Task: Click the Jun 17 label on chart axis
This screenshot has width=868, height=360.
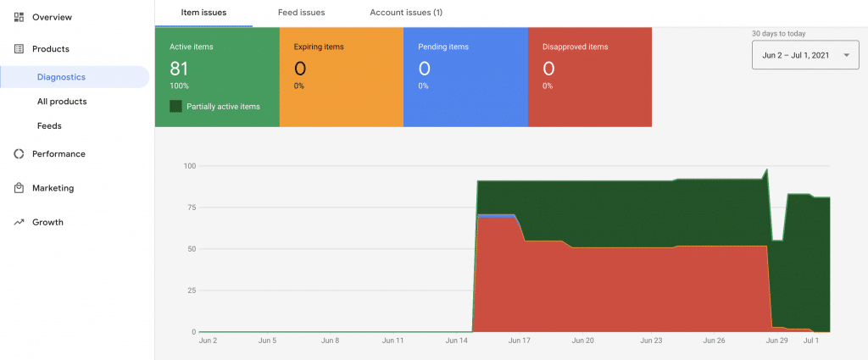Action: (520, 341)
